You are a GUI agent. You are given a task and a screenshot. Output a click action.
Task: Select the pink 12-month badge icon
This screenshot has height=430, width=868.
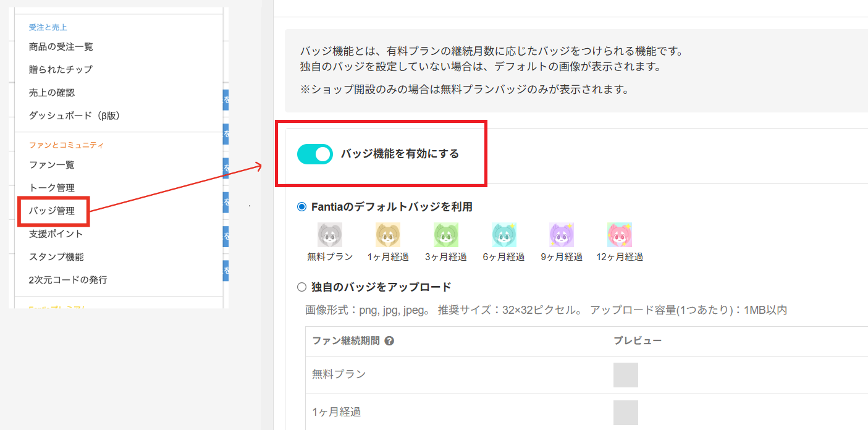click(620, 235)
